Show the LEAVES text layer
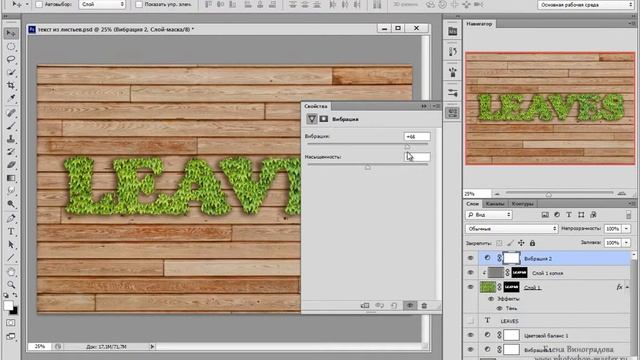This screenshot has width=640, height=360. coord(471,321)
